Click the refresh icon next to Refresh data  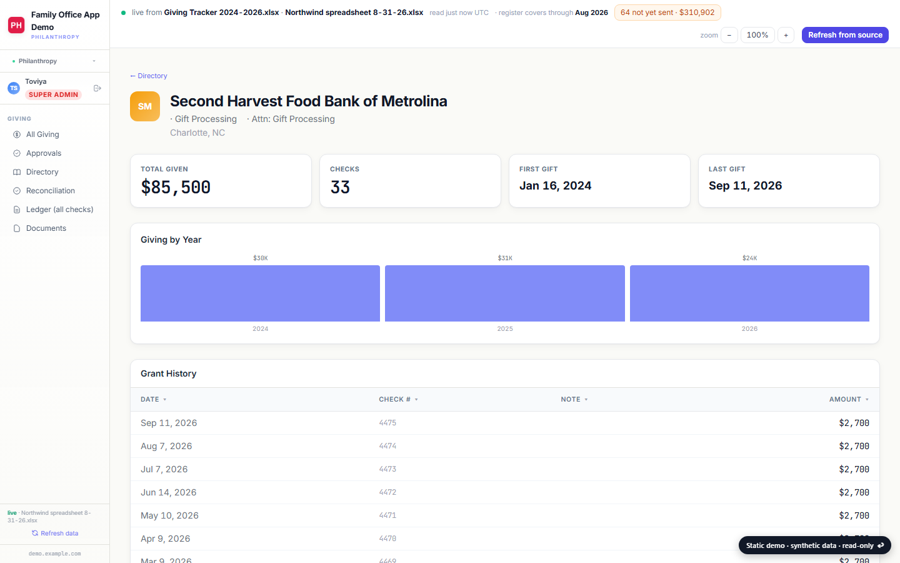[x=35, y=533]
